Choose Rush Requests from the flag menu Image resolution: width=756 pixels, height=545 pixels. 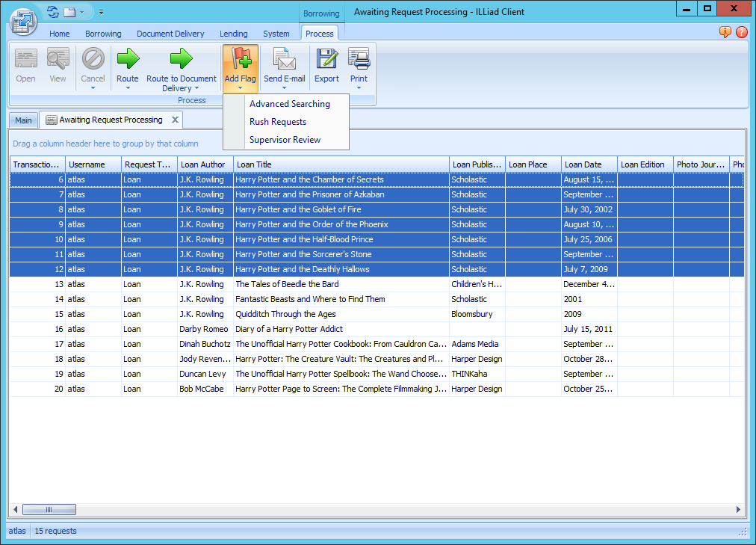[277, 121]
